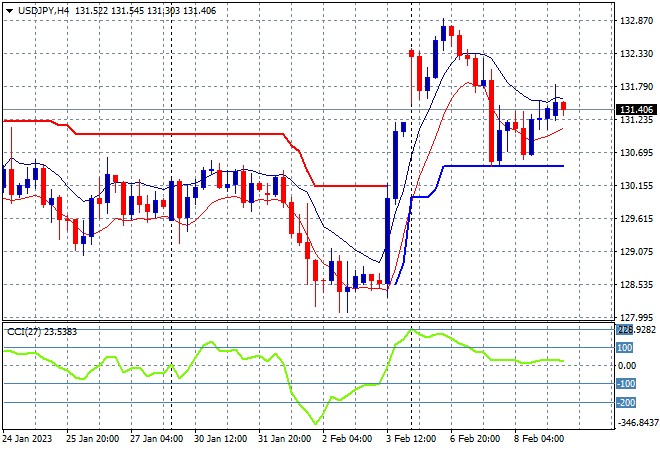Select the CCI -200 level label

tap(626, 403)
